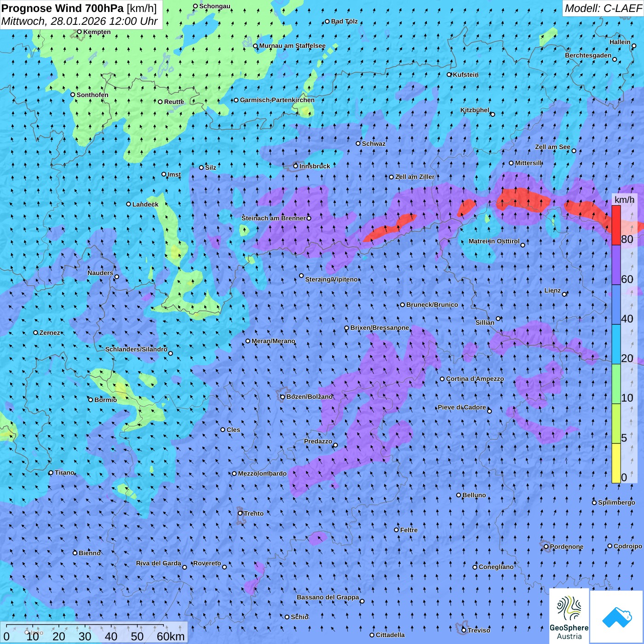Click the Nauders label
644x644 pixels.
100,273
